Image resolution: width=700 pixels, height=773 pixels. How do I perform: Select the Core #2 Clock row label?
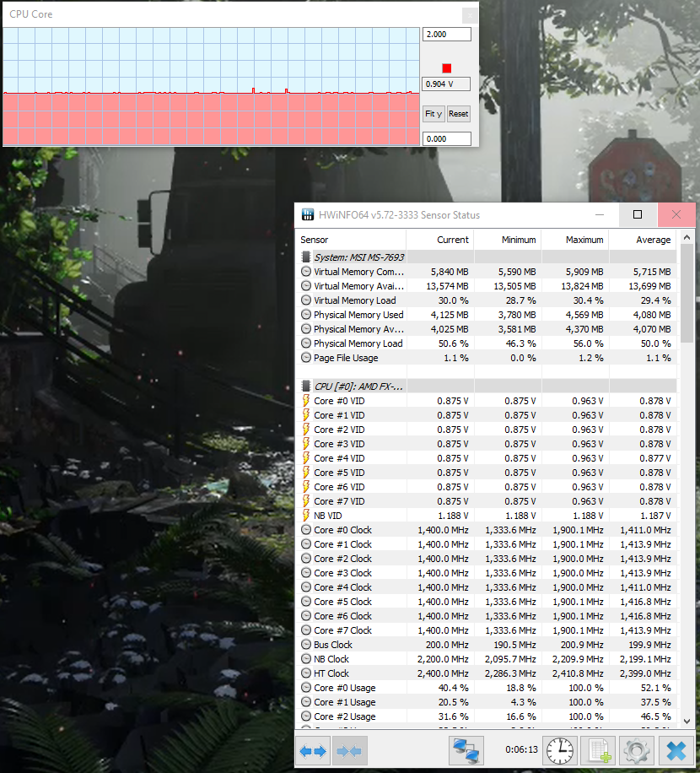(x=343, y=559)
